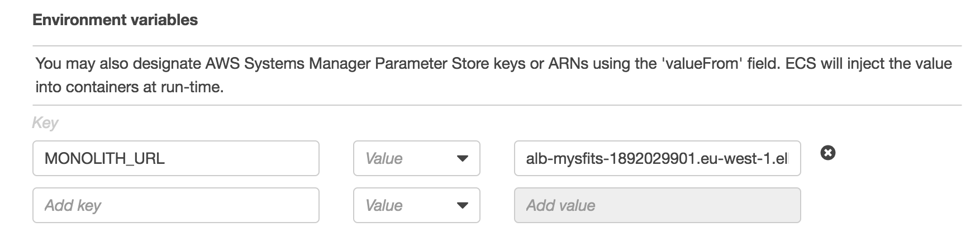This screenshot has height=236, width=980.
Task: Click the circled x delete icon
Action: click(x=828, y=152)
